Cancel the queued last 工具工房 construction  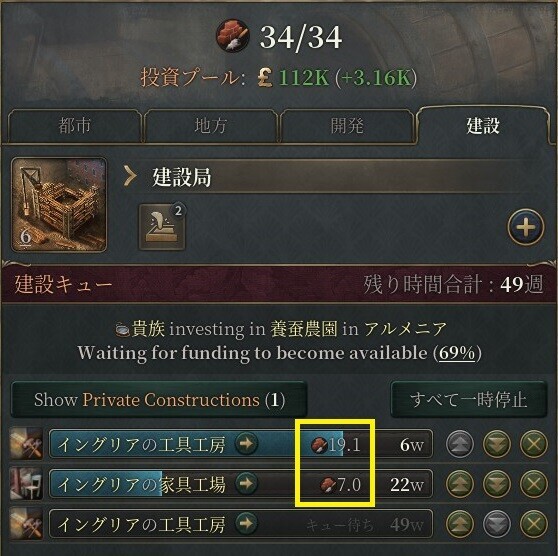coord(533,524)
